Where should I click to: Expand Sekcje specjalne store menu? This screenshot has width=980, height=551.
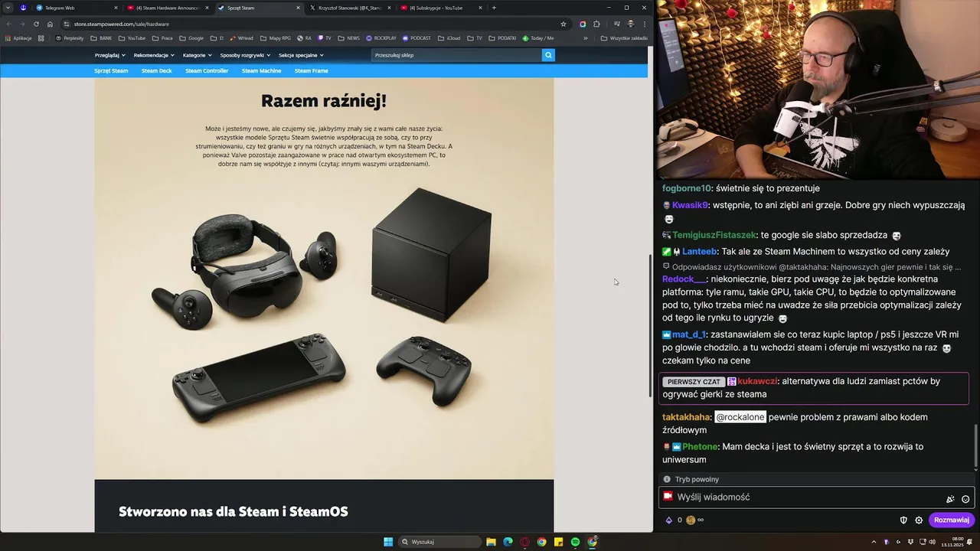(301, 55)
